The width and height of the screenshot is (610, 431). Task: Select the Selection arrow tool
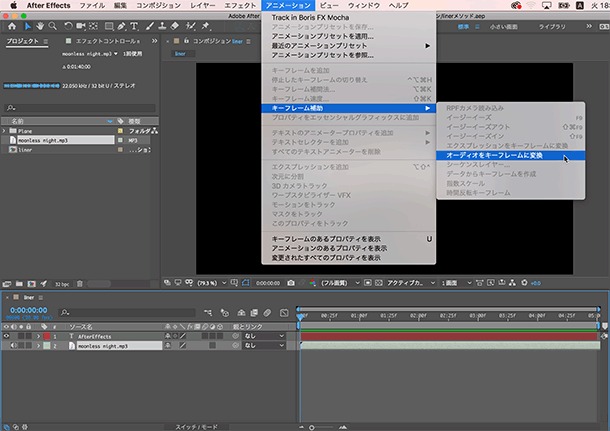tap(28, 26)
